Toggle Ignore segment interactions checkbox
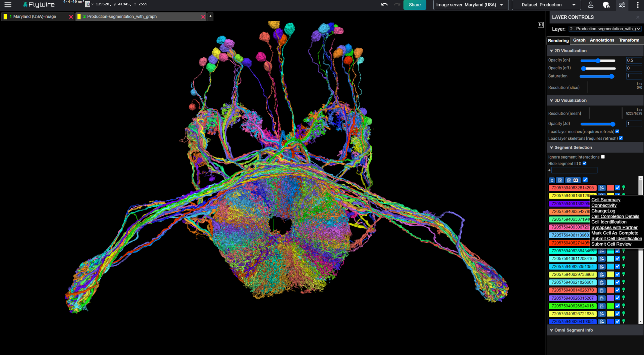 (x=603, y=157)
